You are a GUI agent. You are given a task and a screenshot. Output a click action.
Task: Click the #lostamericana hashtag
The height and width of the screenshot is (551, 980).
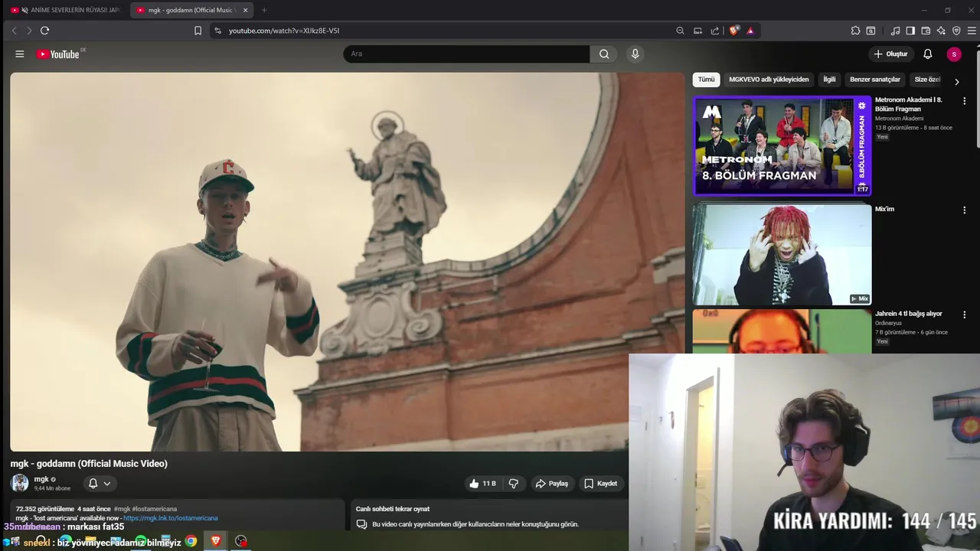(154, 509)
